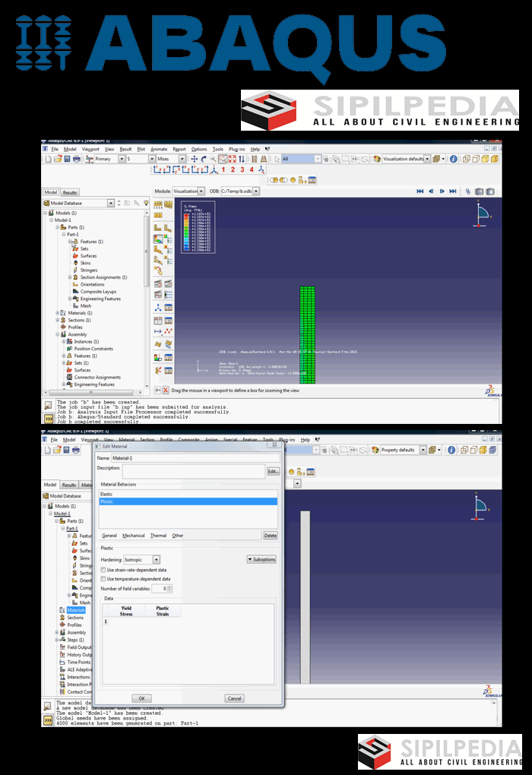Check Use temperature-dependent data option
The width and height of the screenshot is (532, 775).
[x=104, y=579]
